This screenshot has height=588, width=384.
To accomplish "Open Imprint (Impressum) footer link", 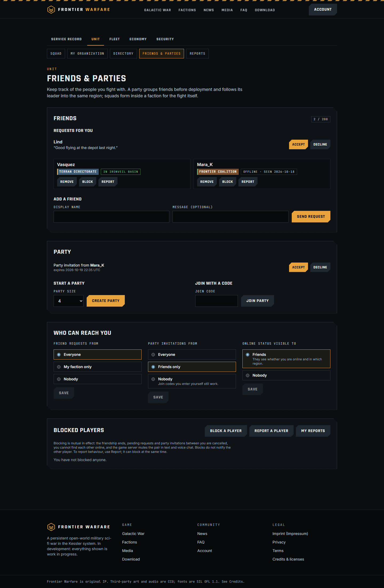I will [290, 534].
